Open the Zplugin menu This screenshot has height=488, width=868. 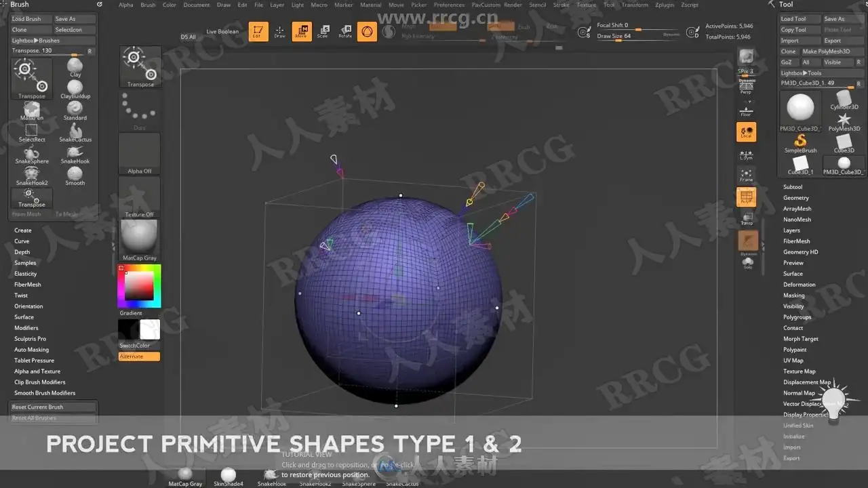pos(665,5)
